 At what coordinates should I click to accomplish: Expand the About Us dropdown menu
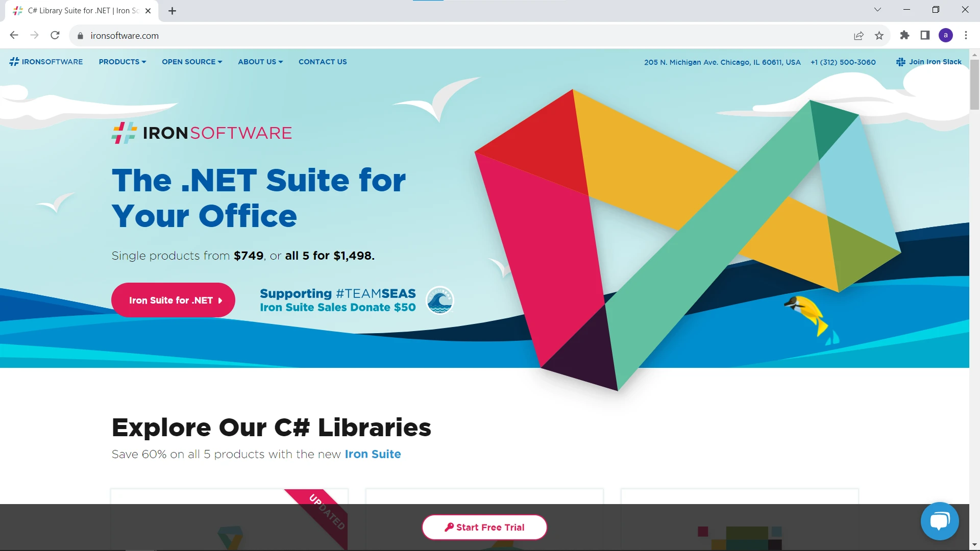pos(260,62)
